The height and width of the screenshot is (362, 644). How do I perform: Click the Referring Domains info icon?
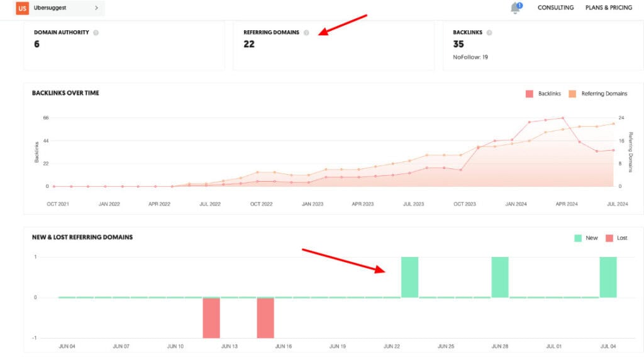click(307, 32)
